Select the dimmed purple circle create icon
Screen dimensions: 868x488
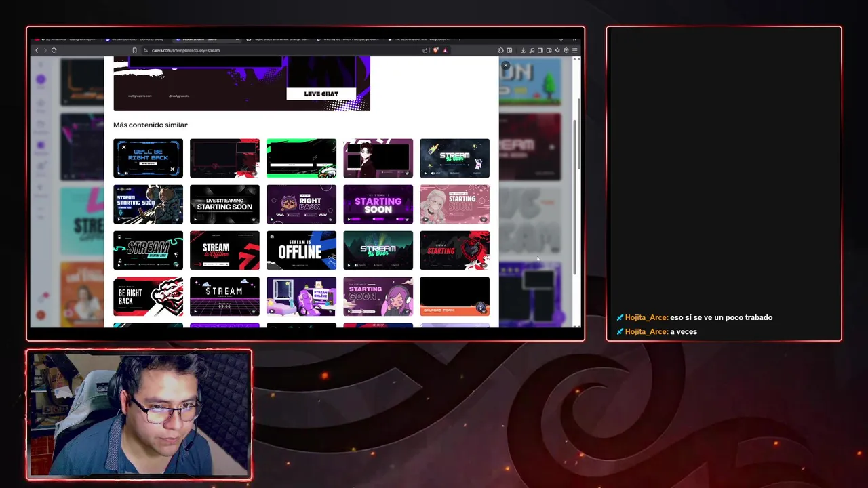[x=41, y=80]
